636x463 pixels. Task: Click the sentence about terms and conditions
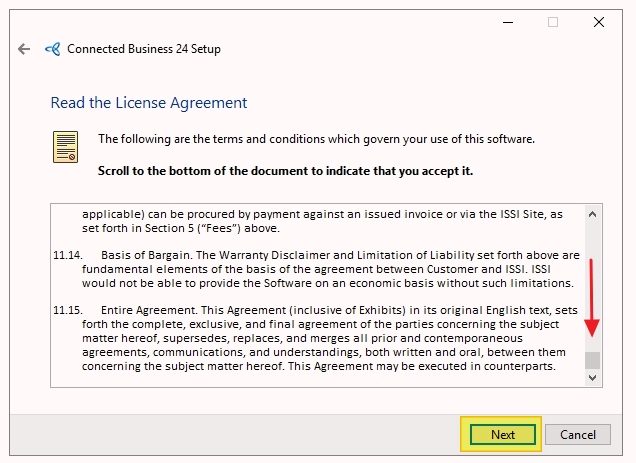(x=316, y=139)
